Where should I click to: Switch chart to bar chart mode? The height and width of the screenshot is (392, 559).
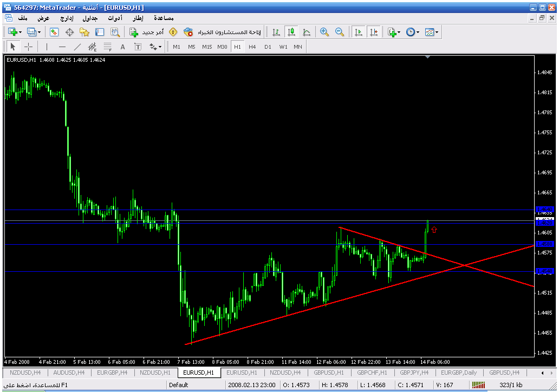[276, 32]
